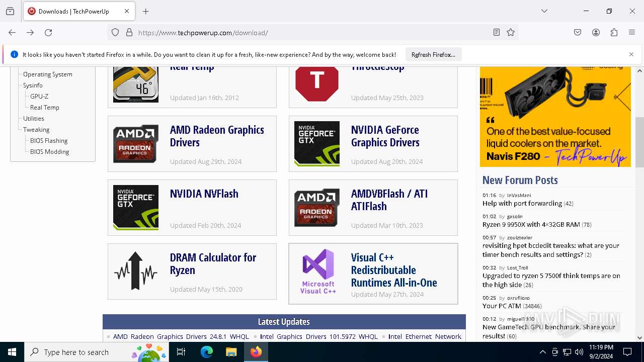The height and width of the screenshot is (362, 644).
Task: Click the Refresh Firefox button
Action: [433, 54]
